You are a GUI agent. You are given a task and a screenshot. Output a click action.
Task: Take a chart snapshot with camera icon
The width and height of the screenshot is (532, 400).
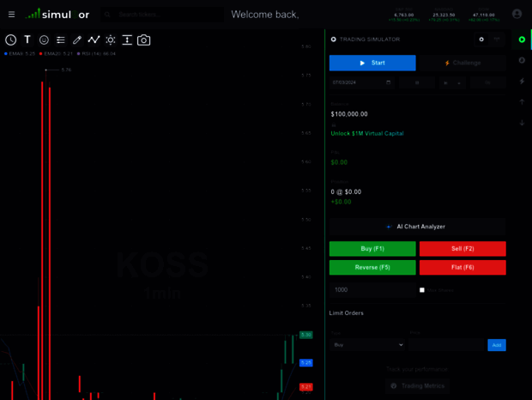click(144, 39)
